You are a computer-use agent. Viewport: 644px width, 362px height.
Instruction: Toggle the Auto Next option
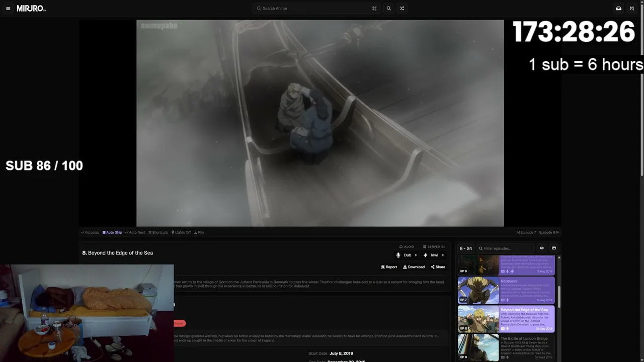[135, 232]
